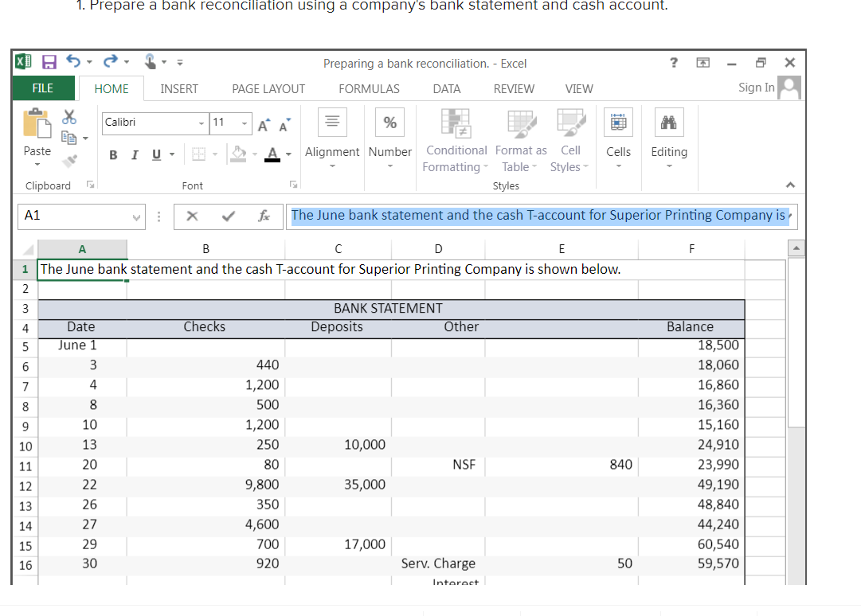861x616 pixels.
Task: Click the Save icon in quick access toolbar
Action: pyautogui.click(x=49, y=63)
